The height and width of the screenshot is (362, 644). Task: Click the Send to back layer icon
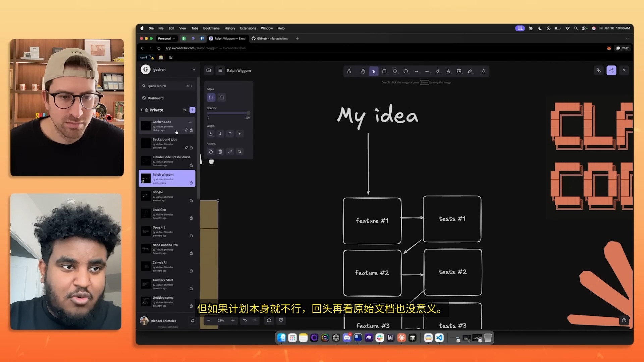211,134
